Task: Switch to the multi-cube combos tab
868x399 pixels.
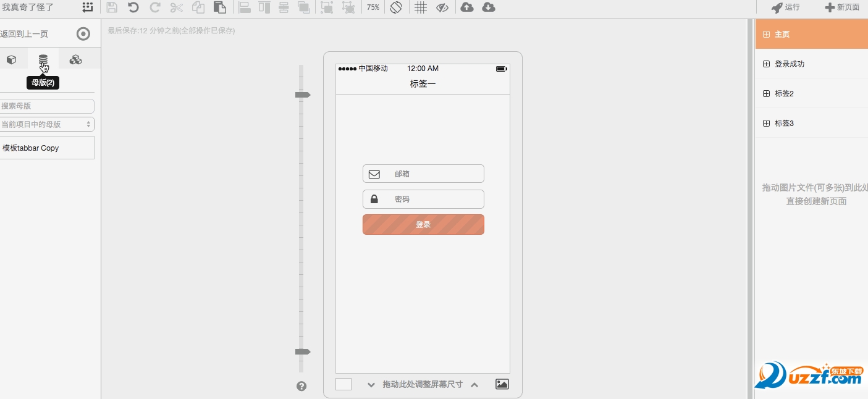Action: coord(75,59)
